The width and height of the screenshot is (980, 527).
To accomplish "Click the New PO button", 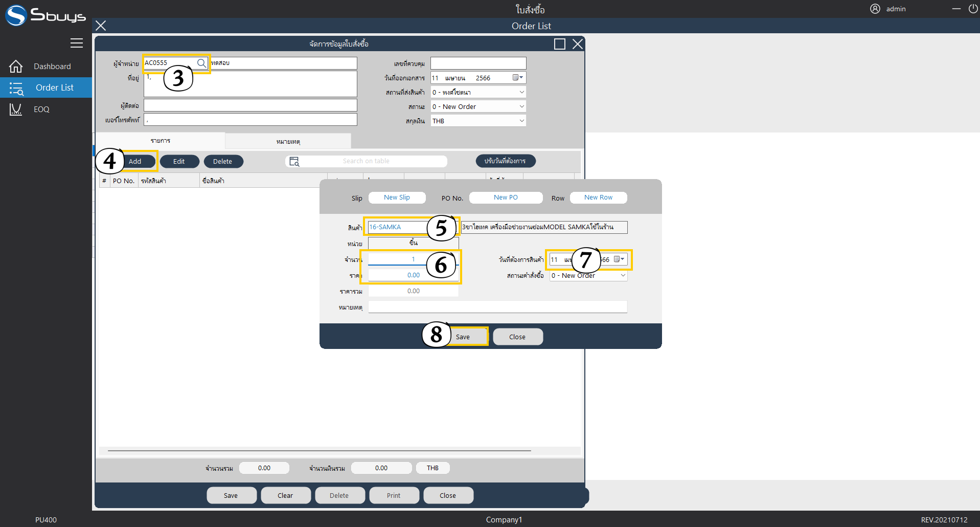I will (x=506, y=197).
